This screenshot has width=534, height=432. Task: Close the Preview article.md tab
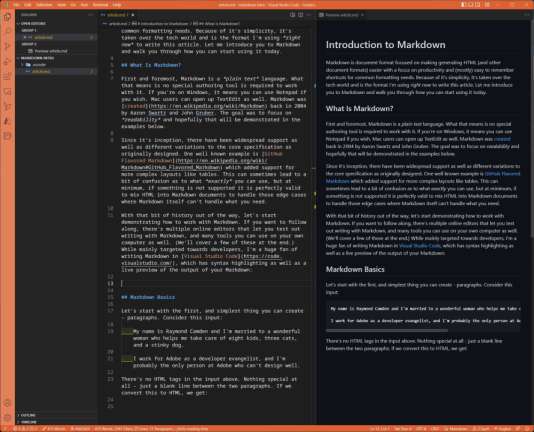point(362,15)
